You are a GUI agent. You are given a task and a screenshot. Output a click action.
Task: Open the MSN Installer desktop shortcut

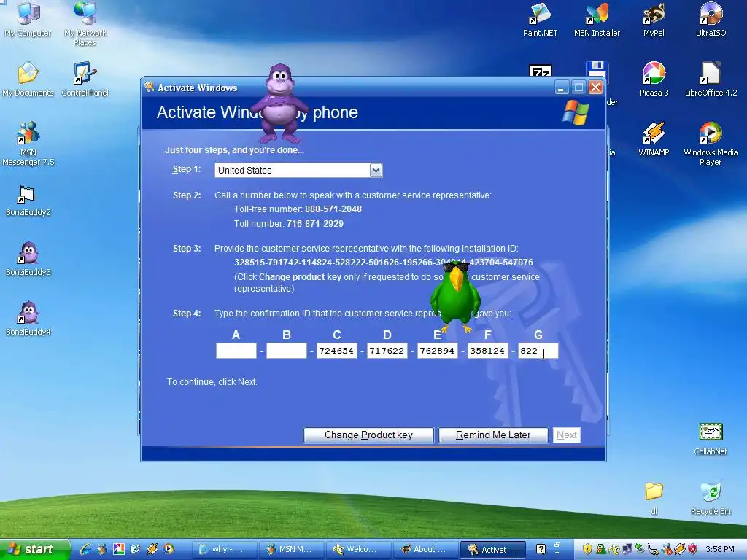click(x=597, y=20)
